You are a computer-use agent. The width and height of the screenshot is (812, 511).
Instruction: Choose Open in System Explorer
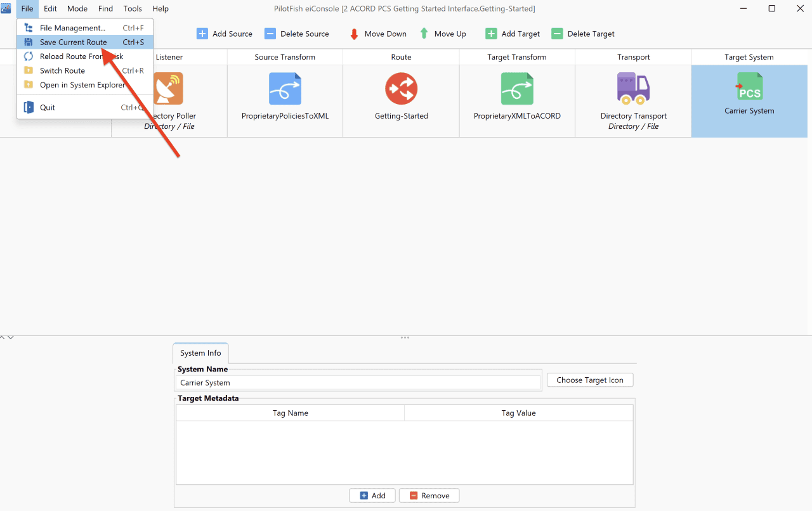[x=85, y=85]
